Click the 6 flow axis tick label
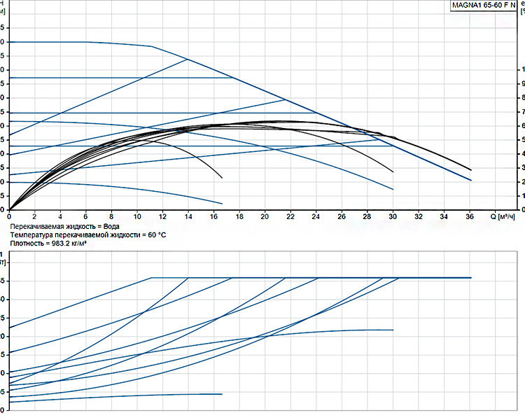Screen dimensions: 525x420 tap(85, 217)
